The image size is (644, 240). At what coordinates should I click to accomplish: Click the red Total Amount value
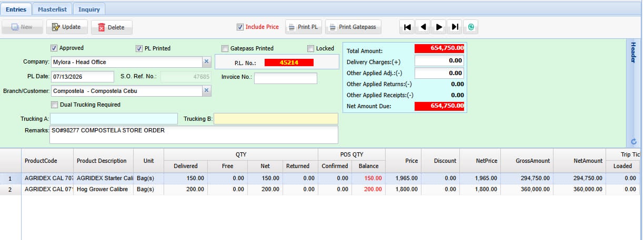click(x=439, y=48)
